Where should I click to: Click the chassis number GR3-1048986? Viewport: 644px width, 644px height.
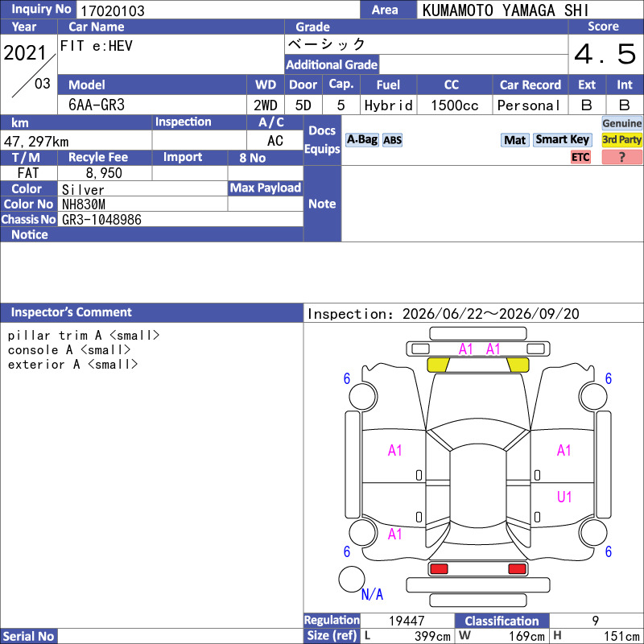[101, 220]
